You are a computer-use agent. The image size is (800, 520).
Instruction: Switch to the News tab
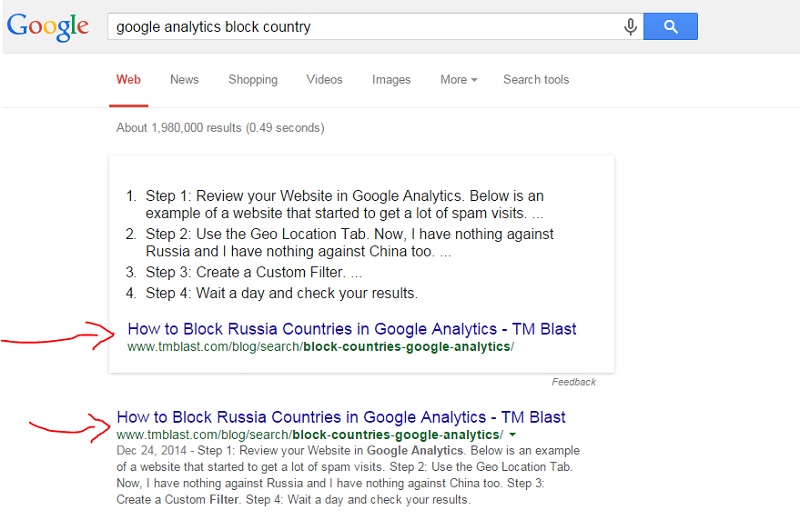click(x=184, y=80)
